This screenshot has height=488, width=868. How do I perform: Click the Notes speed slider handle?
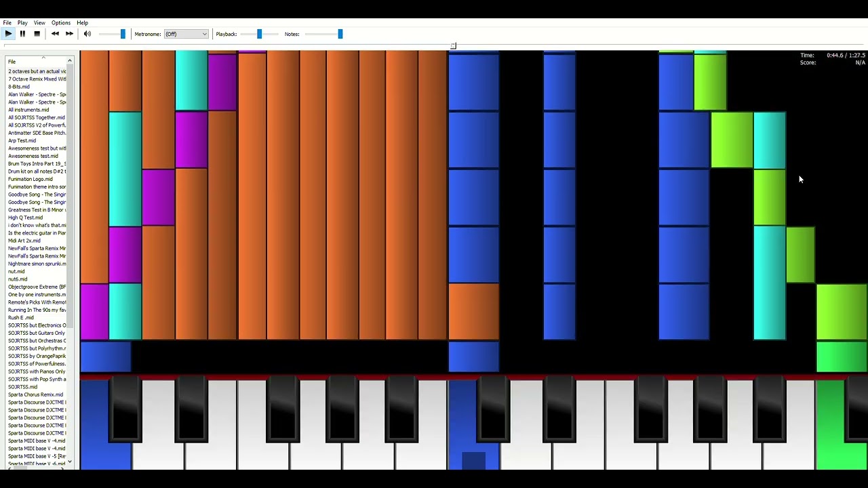tap(340, 34)
